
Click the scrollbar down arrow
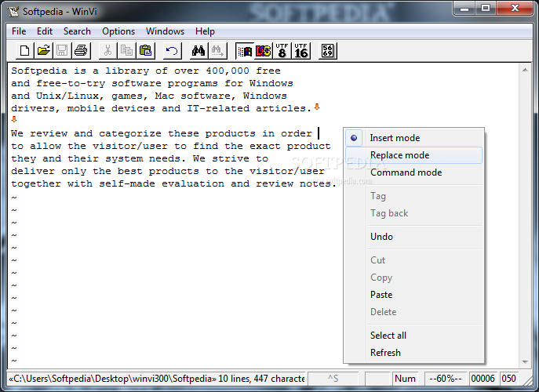click(x=525, y=361)
